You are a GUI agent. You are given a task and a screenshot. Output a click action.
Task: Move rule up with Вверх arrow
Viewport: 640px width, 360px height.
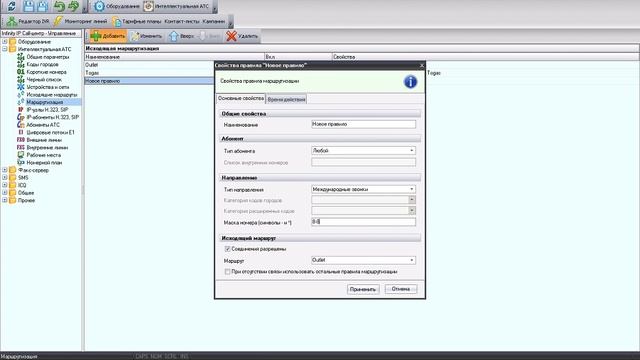(x=181, y=36)
